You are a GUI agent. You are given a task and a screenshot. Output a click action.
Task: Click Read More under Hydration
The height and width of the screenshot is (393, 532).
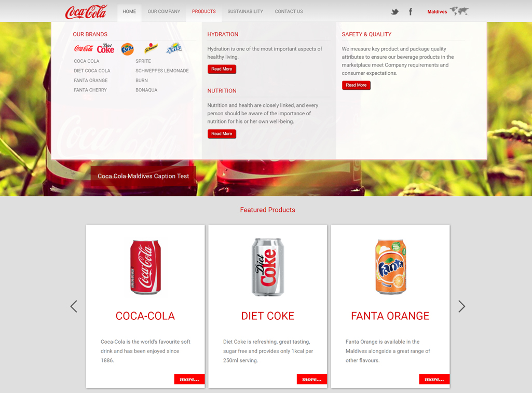pos(222,69)
